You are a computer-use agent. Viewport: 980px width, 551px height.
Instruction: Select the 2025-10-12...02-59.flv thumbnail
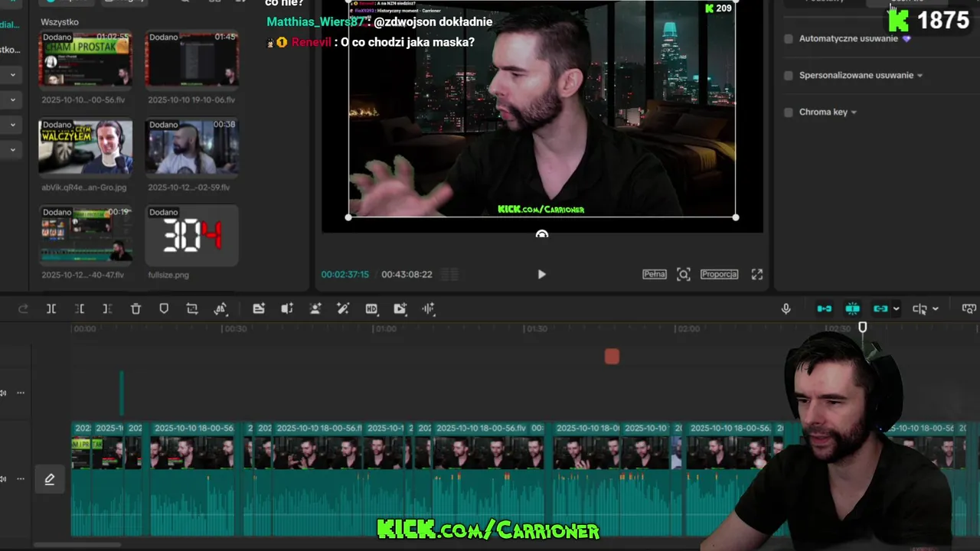pyautogui.click(x=192, y=147)
